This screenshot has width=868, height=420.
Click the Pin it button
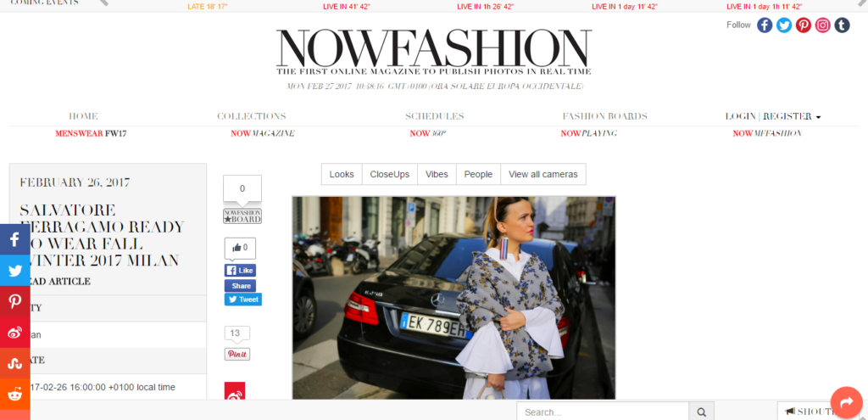[x=237, y=354]
